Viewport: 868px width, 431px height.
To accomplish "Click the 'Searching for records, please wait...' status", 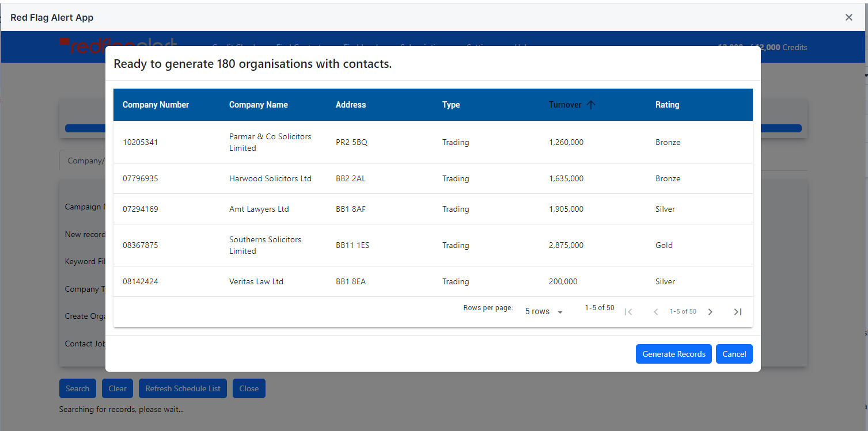I will point(122,410).
